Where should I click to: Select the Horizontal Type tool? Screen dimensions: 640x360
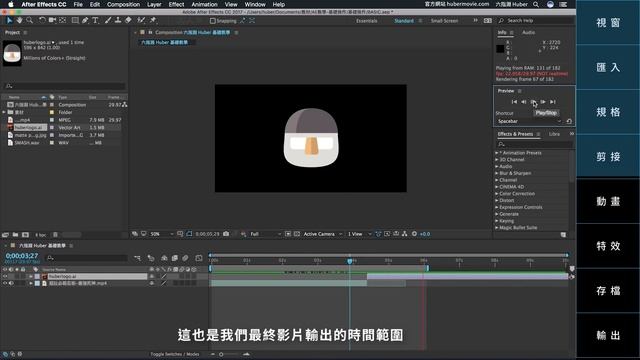(x=95, y=20)
